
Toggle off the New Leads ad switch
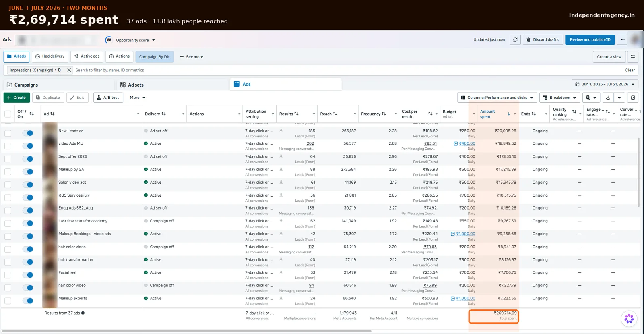coord(28,133)
